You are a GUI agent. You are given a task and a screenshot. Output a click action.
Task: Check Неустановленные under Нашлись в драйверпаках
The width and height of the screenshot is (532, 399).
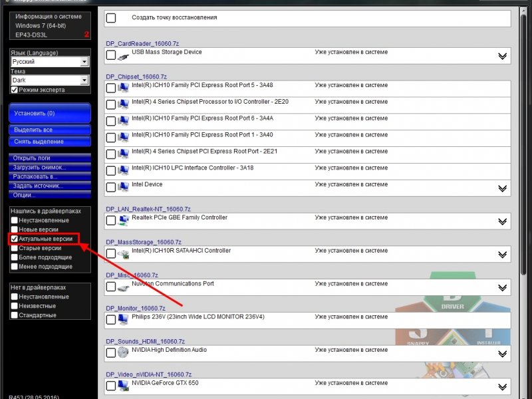[14, 221]
